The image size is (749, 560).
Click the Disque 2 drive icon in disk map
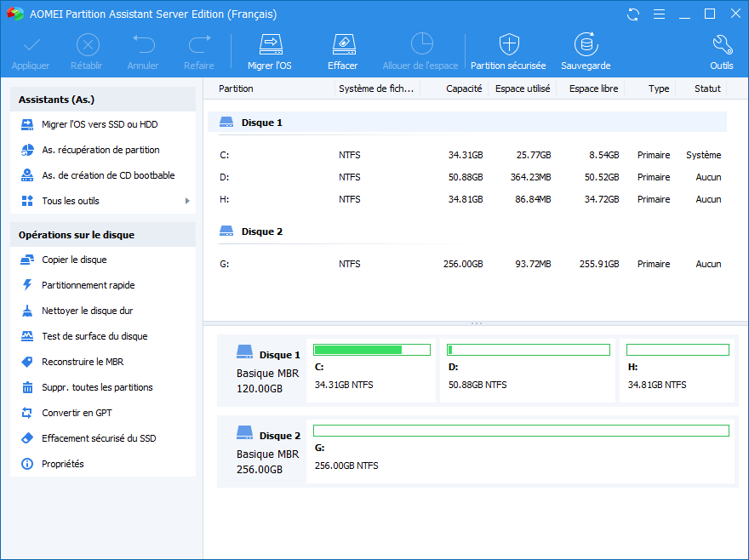245,432
